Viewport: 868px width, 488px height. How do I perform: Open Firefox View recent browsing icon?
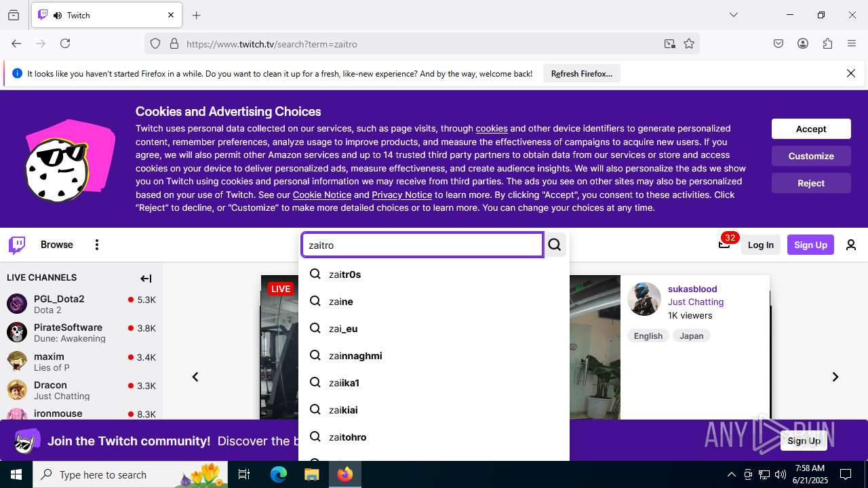[14, 15]
